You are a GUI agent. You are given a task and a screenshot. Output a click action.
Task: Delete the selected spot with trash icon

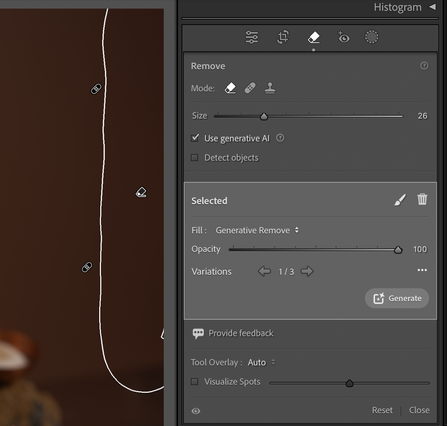coord(422,199)
